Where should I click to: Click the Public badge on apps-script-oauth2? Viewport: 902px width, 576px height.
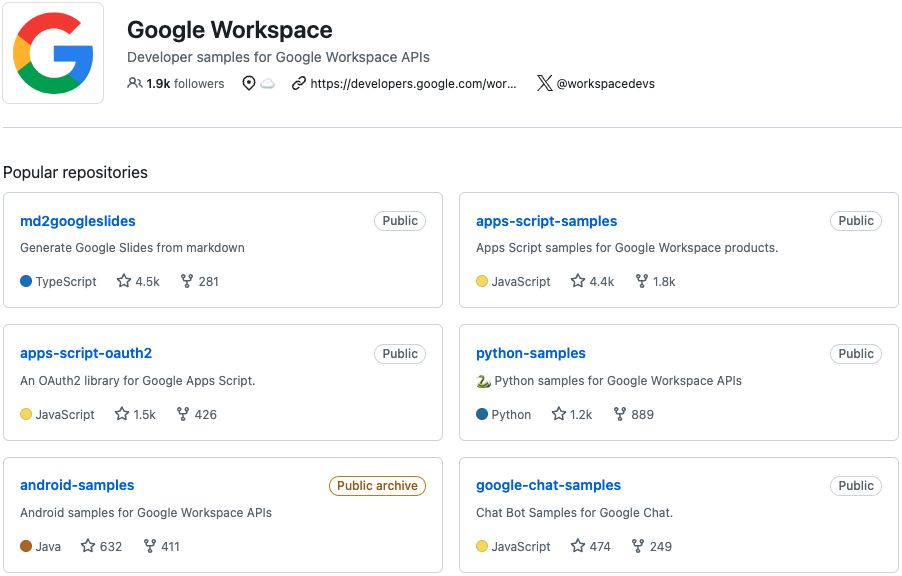tap(400, 353)
